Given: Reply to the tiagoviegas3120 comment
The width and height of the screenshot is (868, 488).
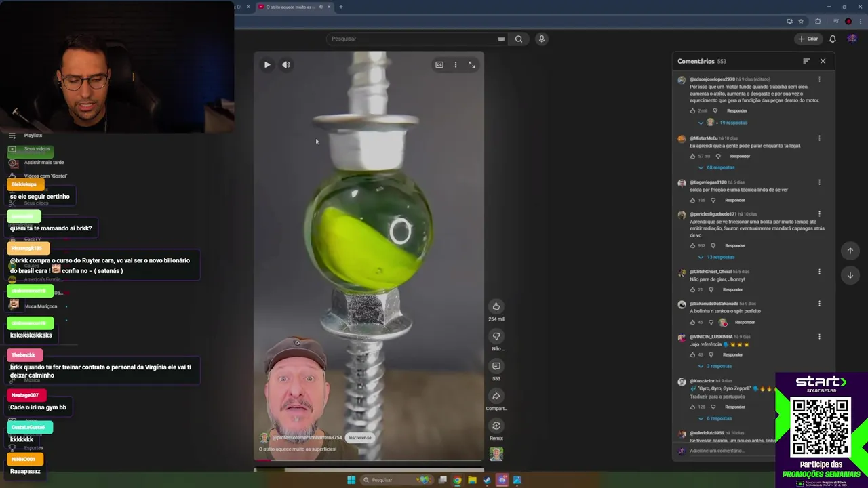Looking at the screenshot, I should pos(735,200).
